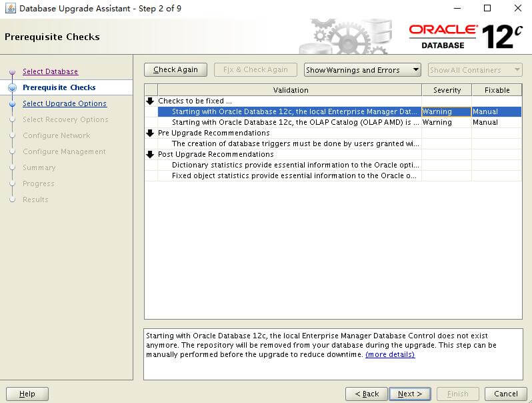This screenshot has width=532, height=403.
Task: Click Warning severity cell of Enterprise Manager row
Action: point(447,111)
